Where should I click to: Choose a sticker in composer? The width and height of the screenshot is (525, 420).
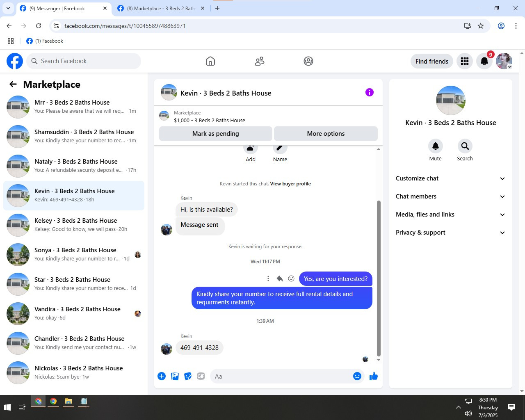coord(188,376)
